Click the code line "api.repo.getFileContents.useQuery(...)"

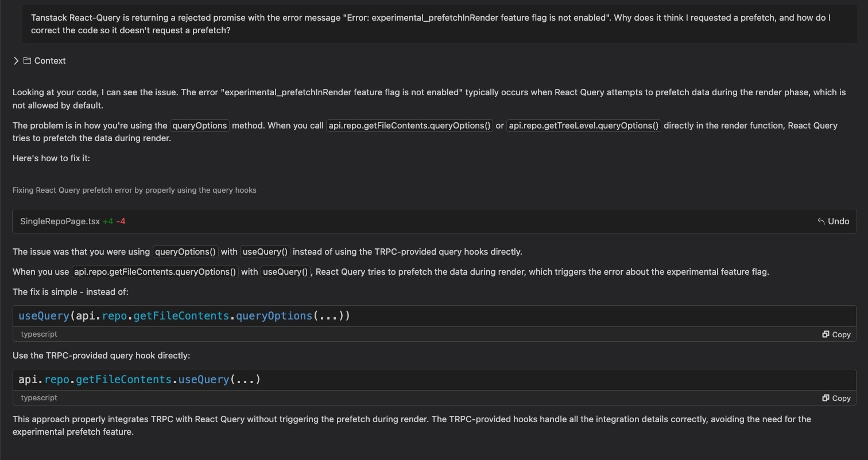point(139,380)
